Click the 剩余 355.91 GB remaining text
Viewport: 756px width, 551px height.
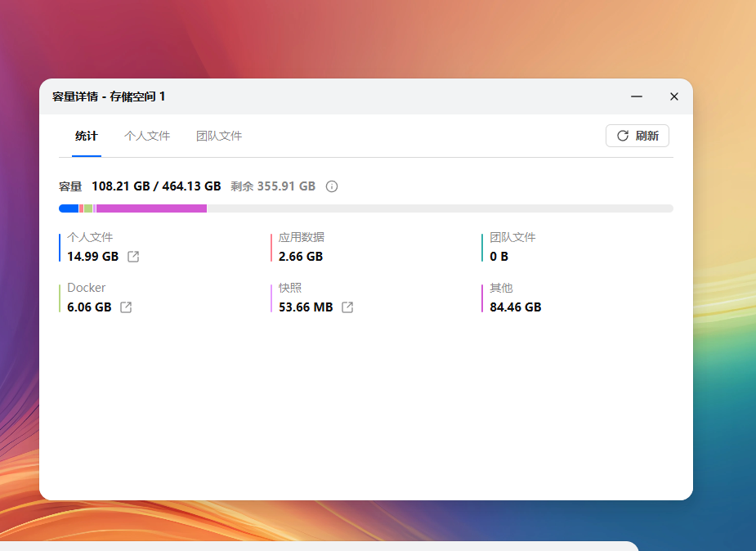(x=273, y=186)
